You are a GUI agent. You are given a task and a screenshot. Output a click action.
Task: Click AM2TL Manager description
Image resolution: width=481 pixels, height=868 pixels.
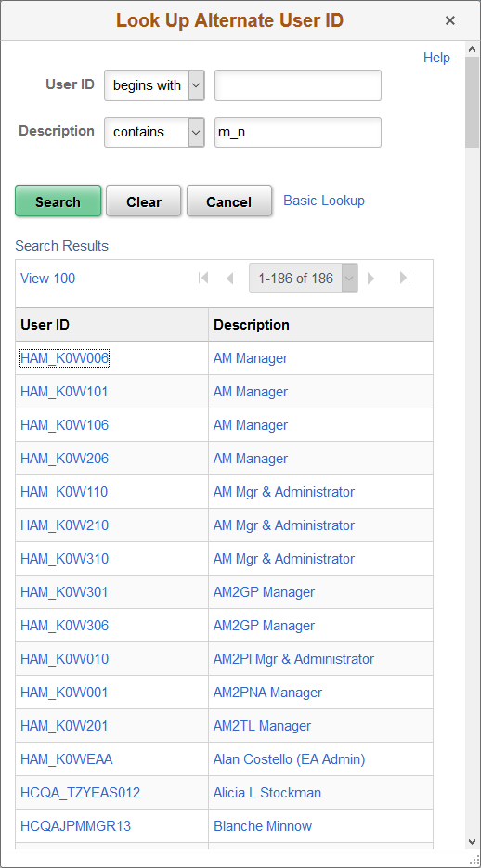click(263, 725)
